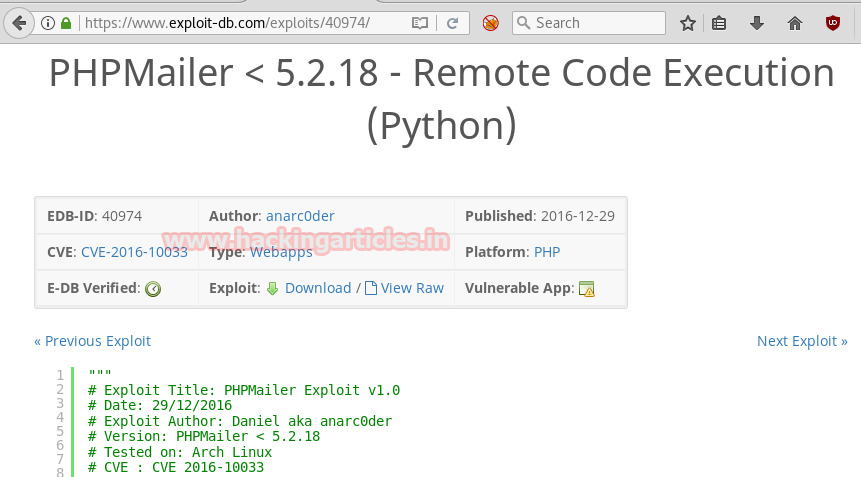Open CVE-2016-10033 link

tap(135, 252)
